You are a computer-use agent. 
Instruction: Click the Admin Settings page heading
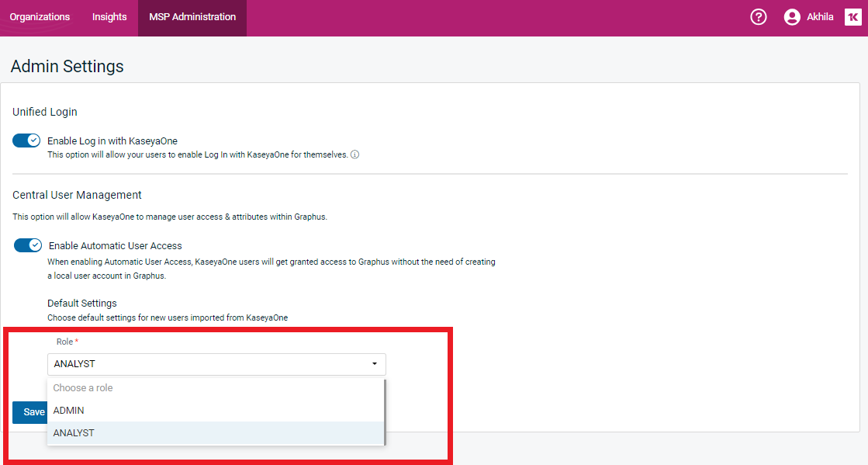click(67, 67)
